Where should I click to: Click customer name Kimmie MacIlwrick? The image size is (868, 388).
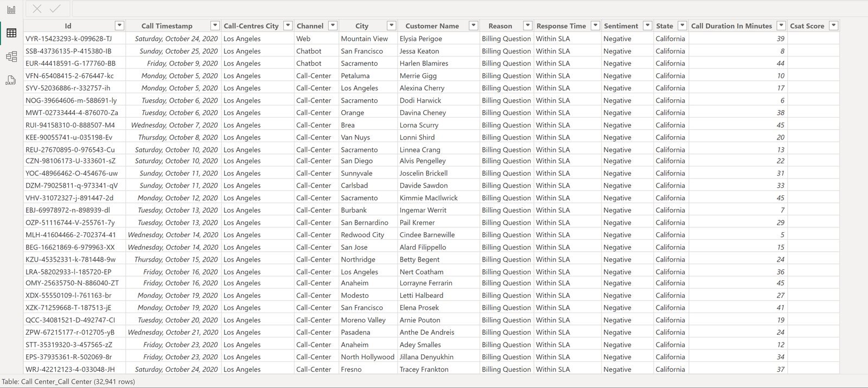tap(429, 198)
